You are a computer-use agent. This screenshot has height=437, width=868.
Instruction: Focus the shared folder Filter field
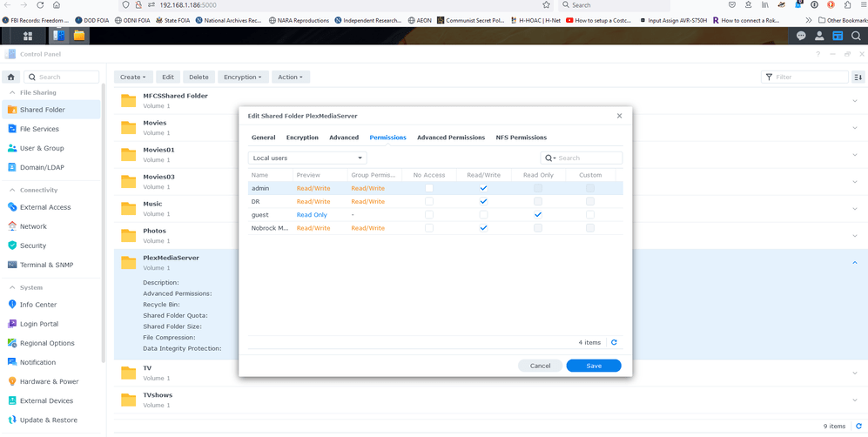[805, 77]
